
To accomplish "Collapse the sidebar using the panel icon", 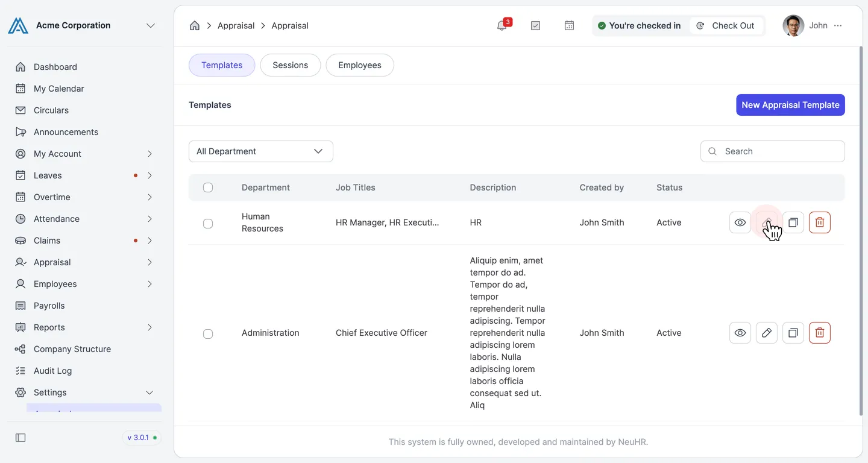I will coord(20,438).
